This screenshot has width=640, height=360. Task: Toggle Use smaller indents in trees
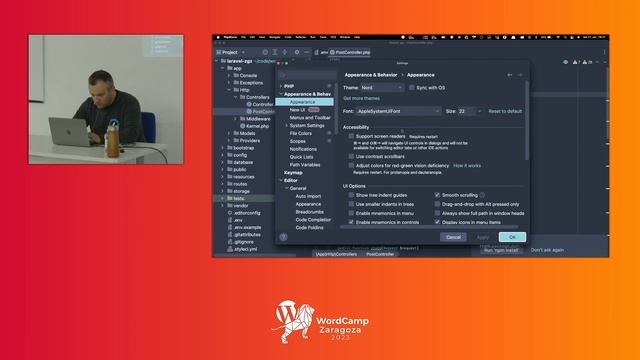(351, 204)
